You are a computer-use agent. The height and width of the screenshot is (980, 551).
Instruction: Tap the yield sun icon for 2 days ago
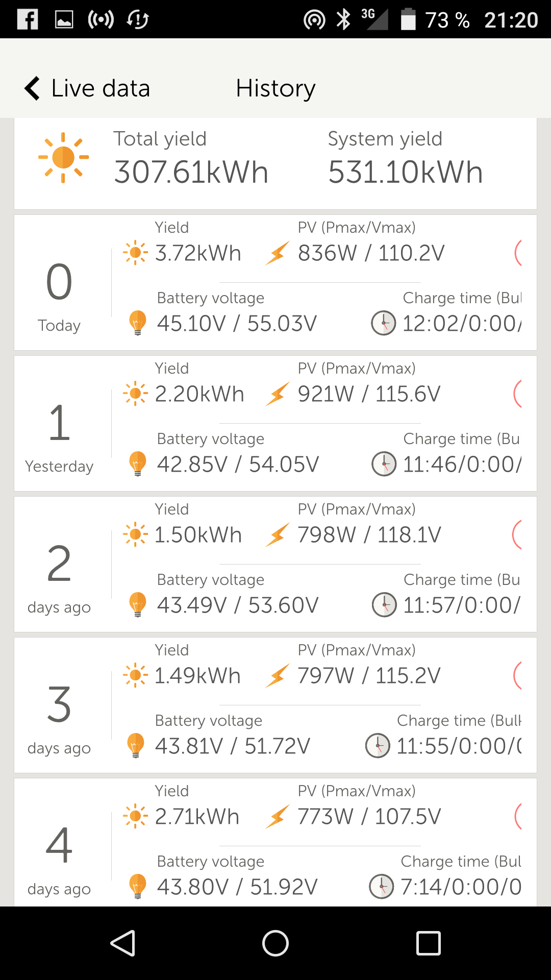point(135,534)
